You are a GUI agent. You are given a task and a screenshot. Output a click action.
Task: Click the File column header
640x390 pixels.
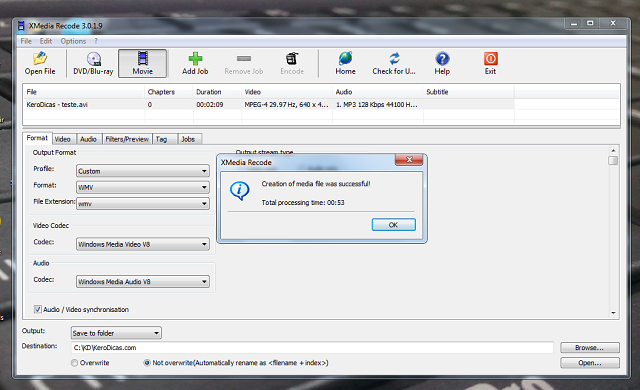(84, 92)
